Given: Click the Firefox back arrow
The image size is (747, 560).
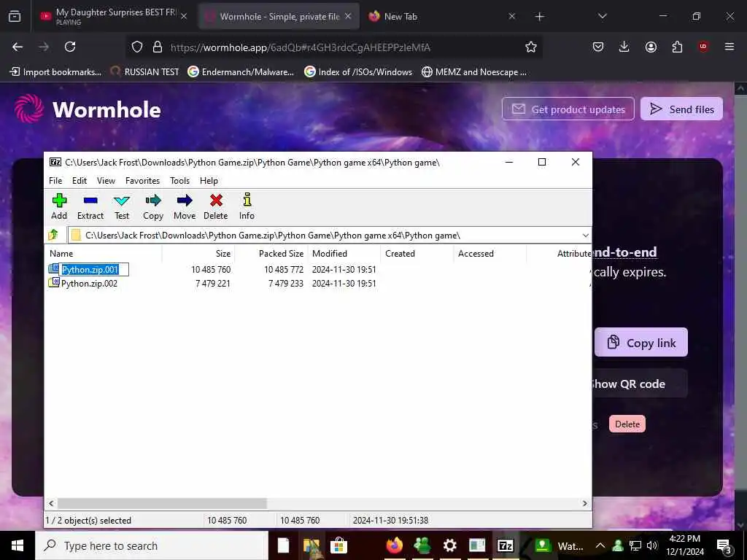Looking at the screenshot, I should point(18,47).
